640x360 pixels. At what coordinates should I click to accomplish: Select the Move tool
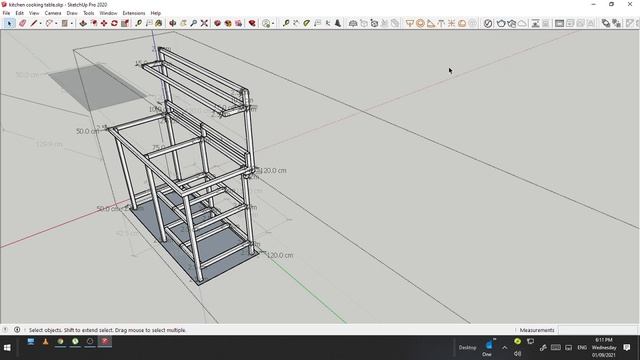point(104,23)
